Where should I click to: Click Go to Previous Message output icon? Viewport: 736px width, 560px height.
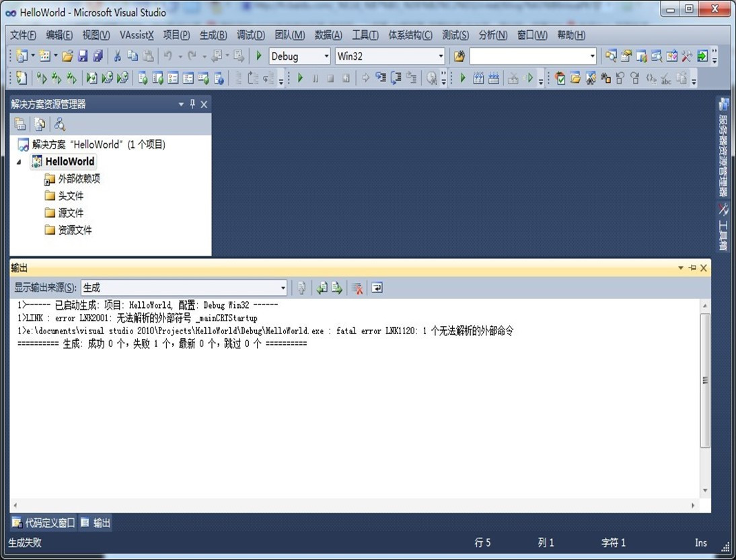click(x=322, y=288)
